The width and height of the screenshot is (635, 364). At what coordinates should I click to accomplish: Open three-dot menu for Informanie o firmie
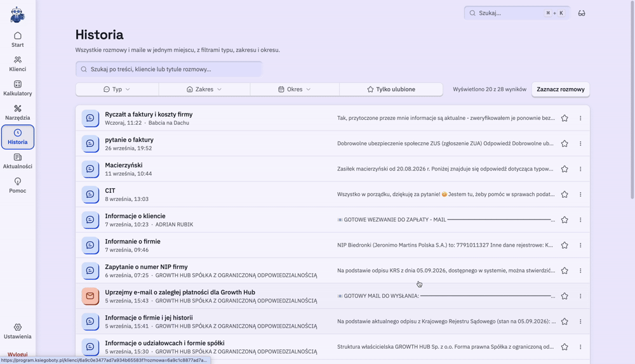(580, 245)
